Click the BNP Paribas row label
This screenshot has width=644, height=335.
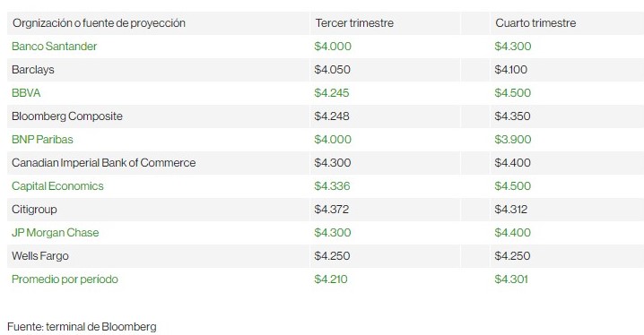[42, 140]
